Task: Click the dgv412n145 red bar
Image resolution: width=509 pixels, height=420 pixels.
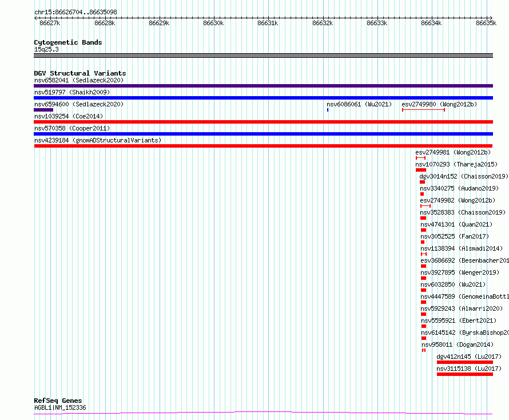Action: [x=465, y=362]
